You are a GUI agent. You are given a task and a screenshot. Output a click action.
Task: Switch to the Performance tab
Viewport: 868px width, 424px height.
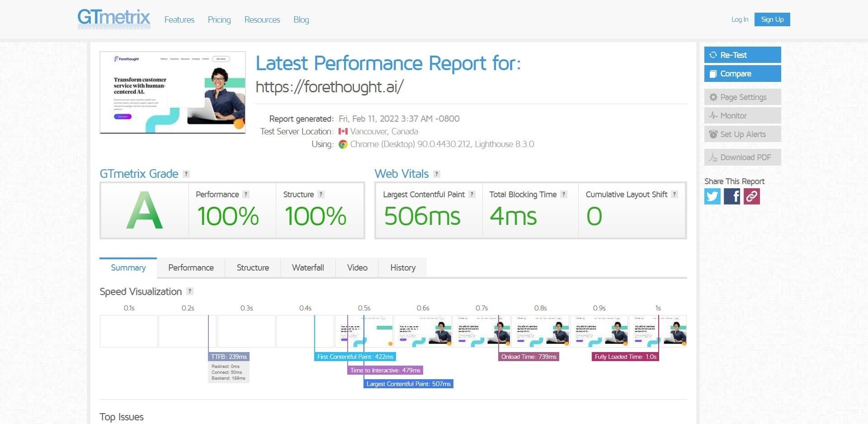pyautogui.click(x=191, y=268)
